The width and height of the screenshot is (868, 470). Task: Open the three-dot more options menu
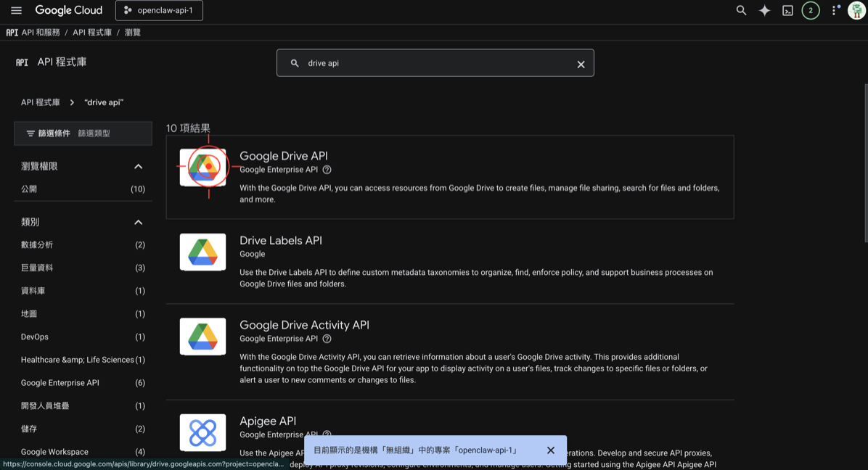(834, 10)
